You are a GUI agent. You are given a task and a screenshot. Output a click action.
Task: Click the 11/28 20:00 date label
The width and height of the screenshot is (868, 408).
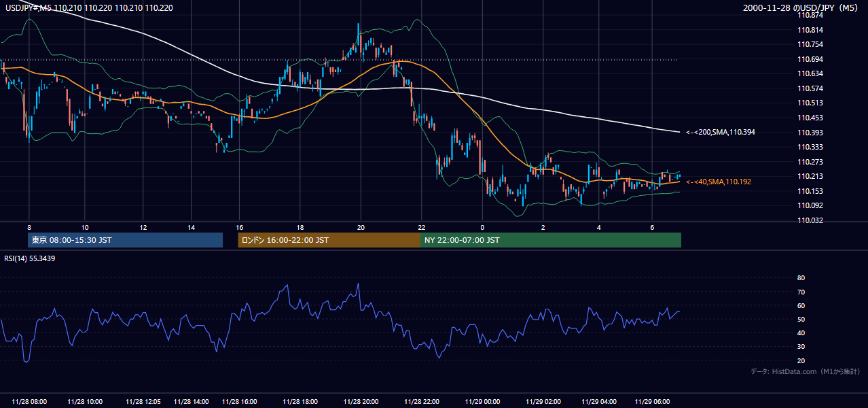pos(361,402)
